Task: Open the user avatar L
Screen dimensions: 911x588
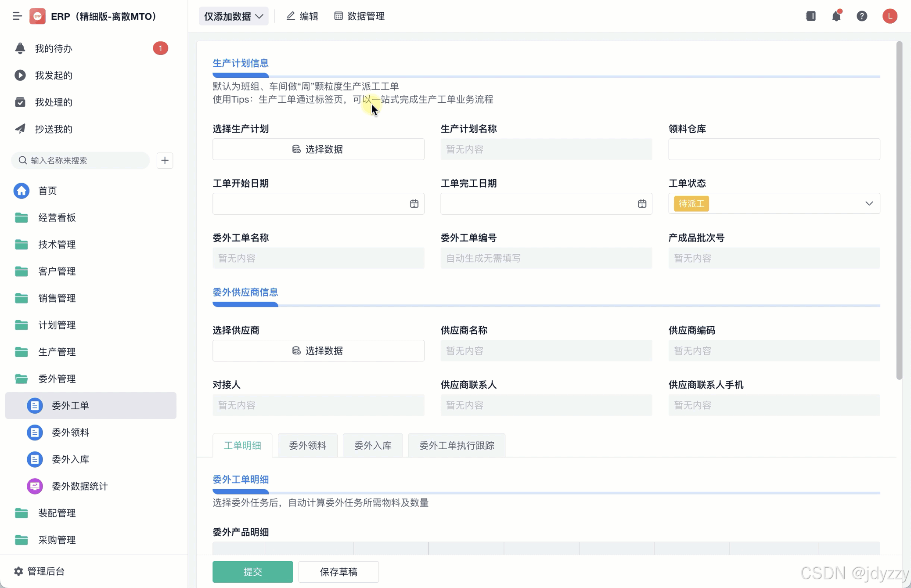Action: (889, 16)
